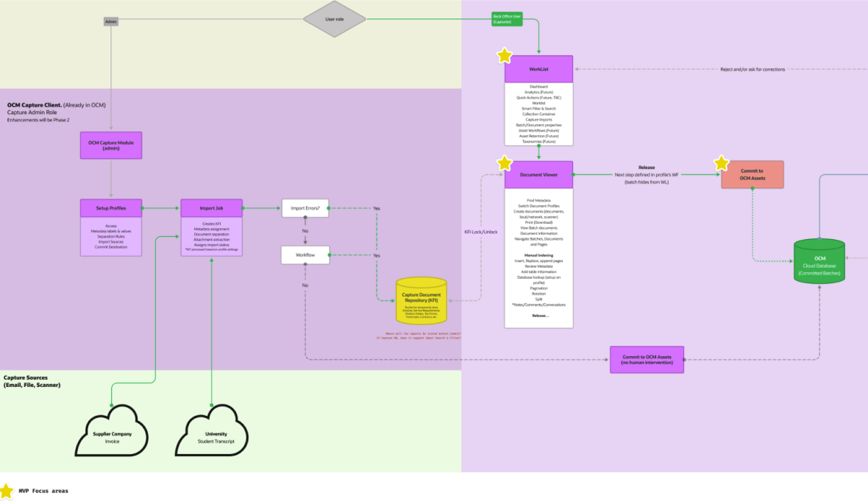This screenshot has height=504, width=868.
Task: Click the gray Admin tag
Action: (x=111, y=21)
